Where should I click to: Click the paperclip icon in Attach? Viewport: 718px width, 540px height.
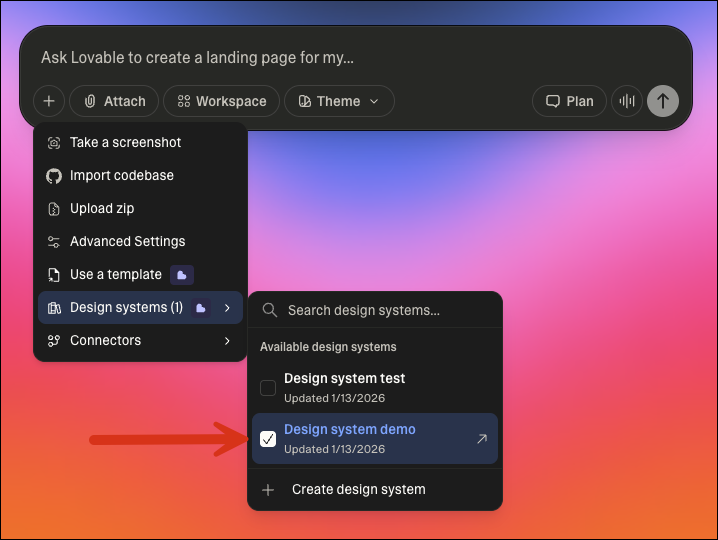[90, 101]
